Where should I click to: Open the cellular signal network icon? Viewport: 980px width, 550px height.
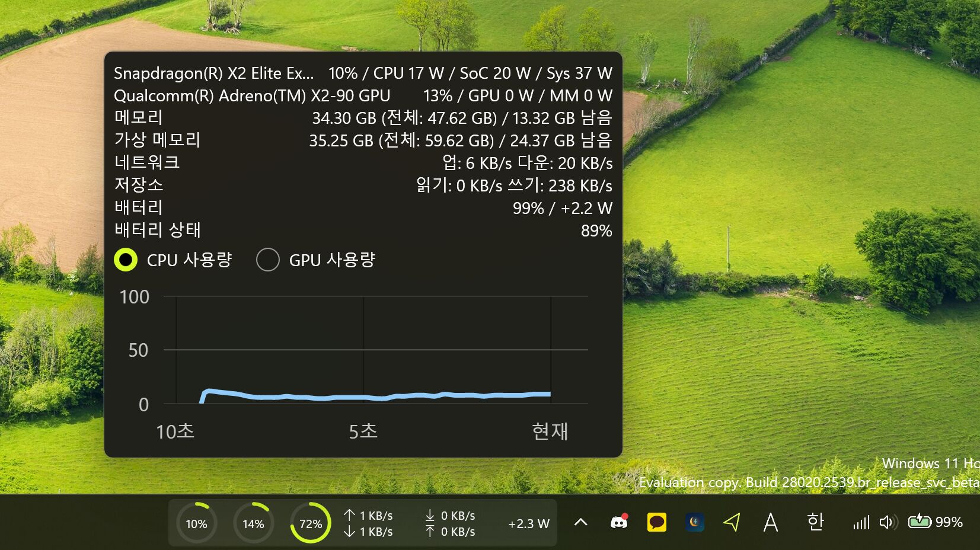861,523
